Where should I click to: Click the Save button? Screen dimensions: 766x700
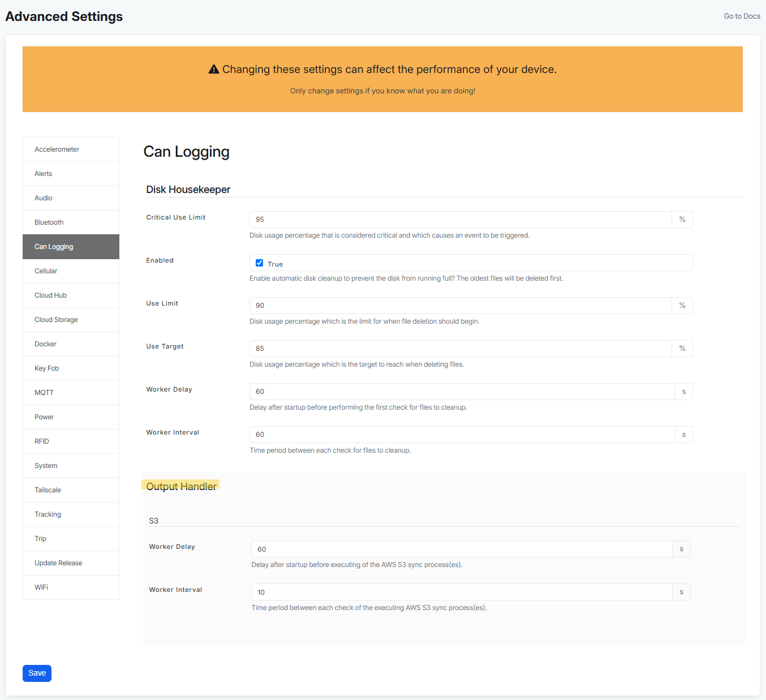point(37,673)
